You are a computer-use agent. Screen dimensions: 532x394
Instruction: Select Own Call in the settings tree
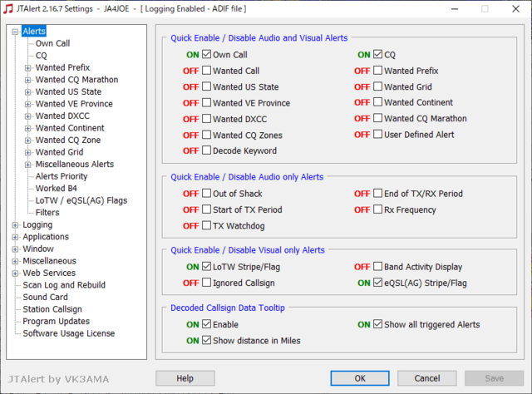(52, 43)
